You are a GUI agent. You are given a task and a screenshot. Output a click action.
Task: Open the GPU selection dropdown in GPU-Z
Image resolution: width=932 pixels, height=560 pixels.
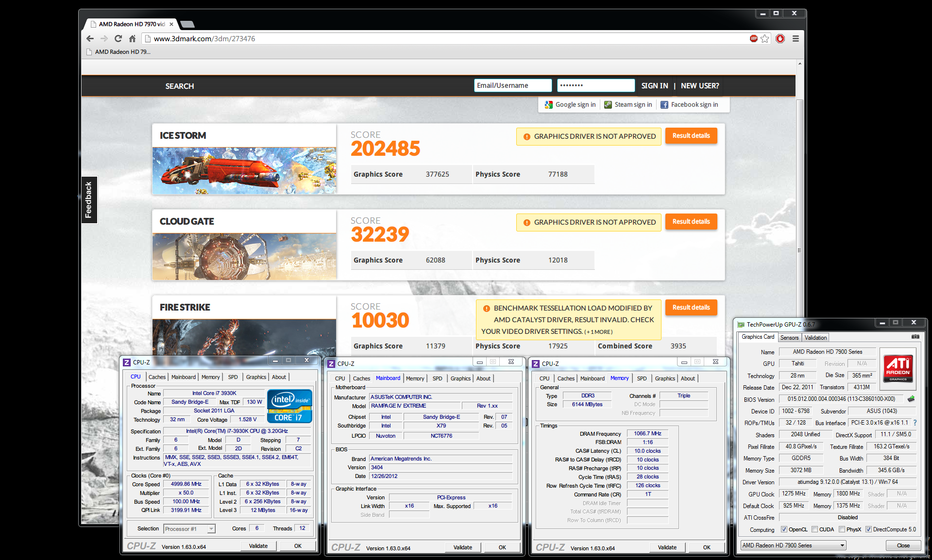tap(794, 545)
